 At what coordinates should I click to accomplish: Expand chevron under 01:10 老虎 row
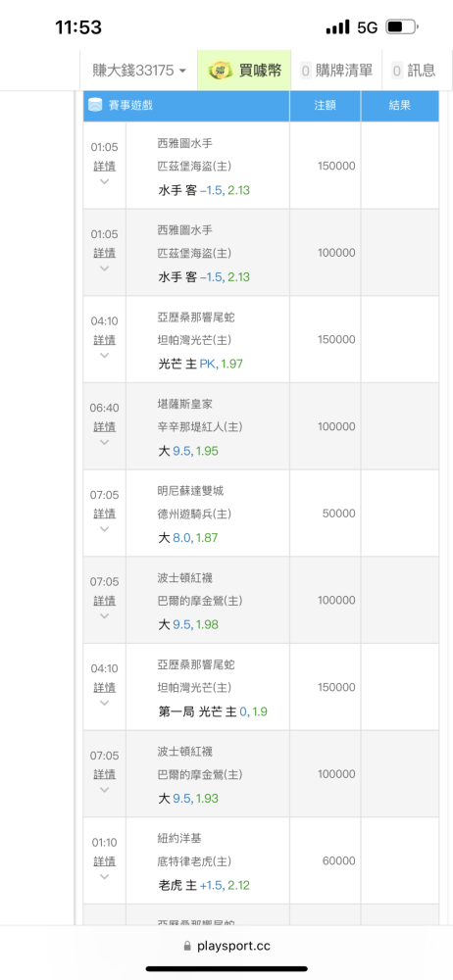tap(105, 876)
